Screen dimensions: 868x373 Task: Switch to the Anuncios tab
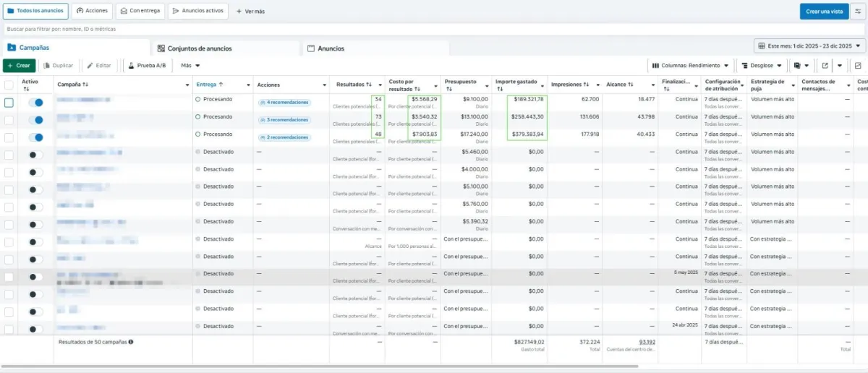(x=330, y=48)
